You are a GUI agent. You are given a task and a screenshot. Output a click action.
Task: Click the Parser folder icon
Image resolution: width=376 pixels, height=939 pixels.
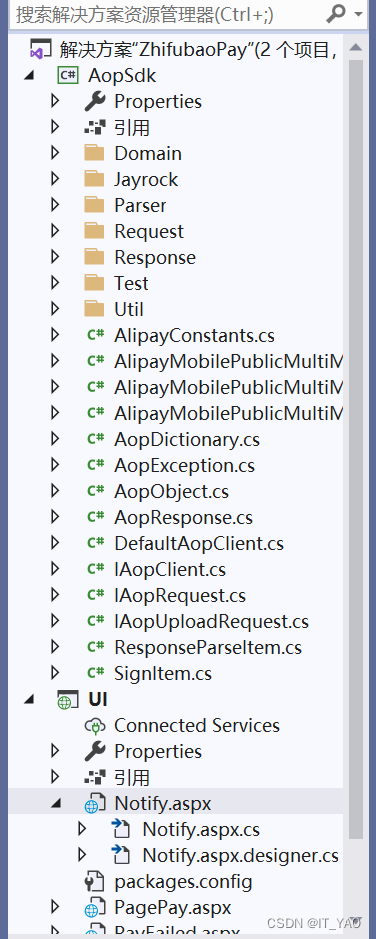click(95, 205)
